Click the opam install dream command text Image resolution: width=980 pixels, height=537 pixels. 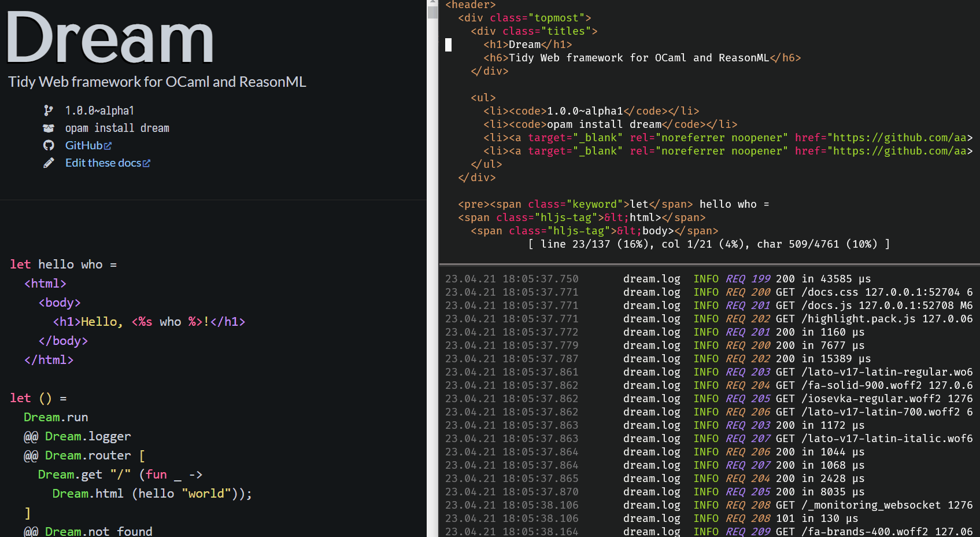(117, 128)
